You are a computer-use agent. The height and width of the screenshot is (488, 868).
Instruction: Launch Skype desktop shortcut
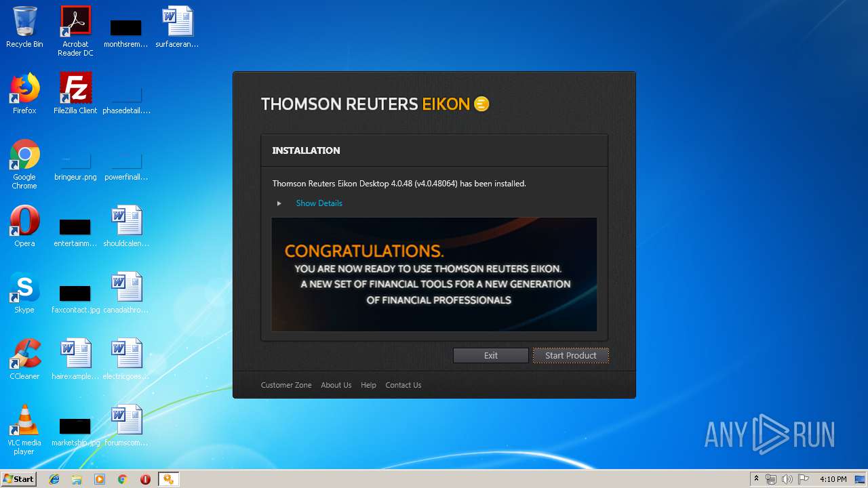click(24, 293)
